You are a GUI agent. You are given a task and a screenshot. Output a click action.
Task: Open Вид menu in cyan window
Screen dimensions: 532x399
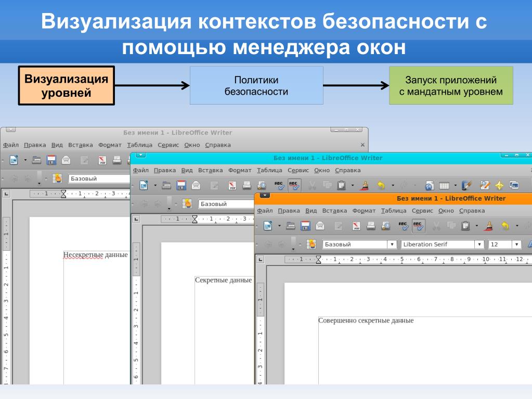click(187, 170)
